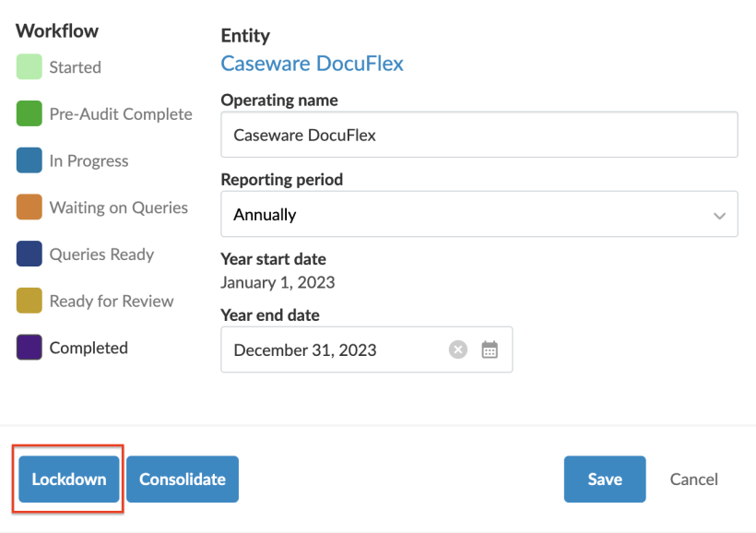Screen dimensions: 756x533
Task: Click the In Progress workflow text label
Action: coord(89,160)
